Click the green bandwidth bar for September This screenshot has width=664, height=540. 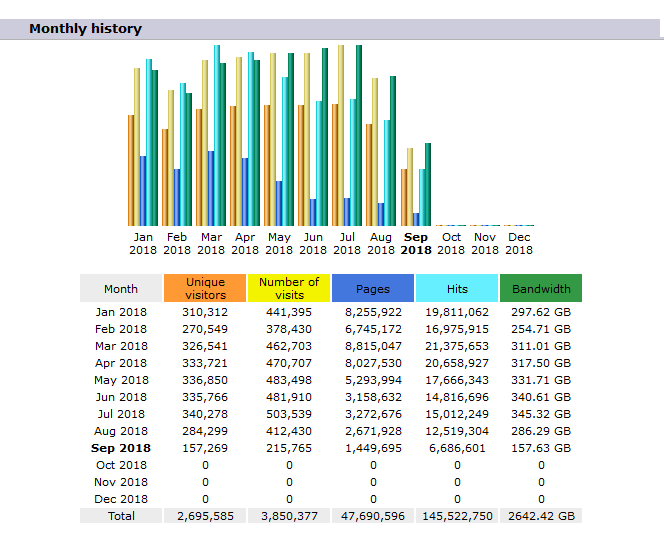point(428,184)
